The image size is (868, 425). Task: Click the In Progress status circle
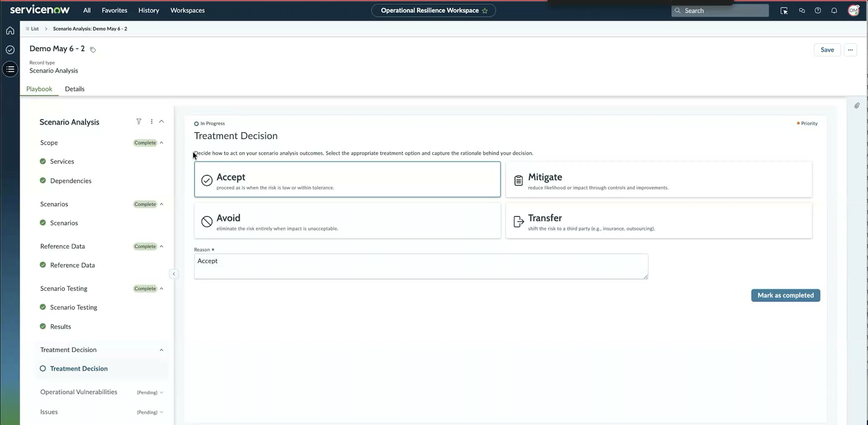click(196, 124)
